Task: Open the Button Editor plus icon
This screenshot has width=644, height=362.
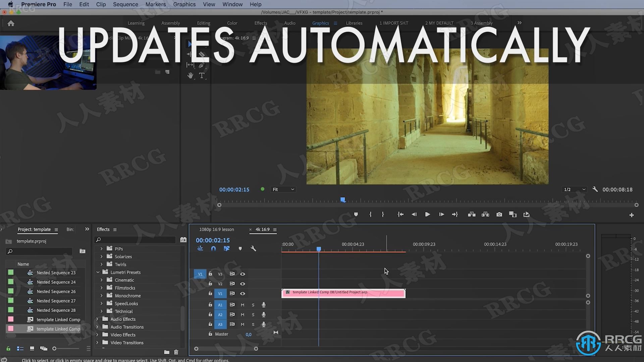Action: click(632, 215)
